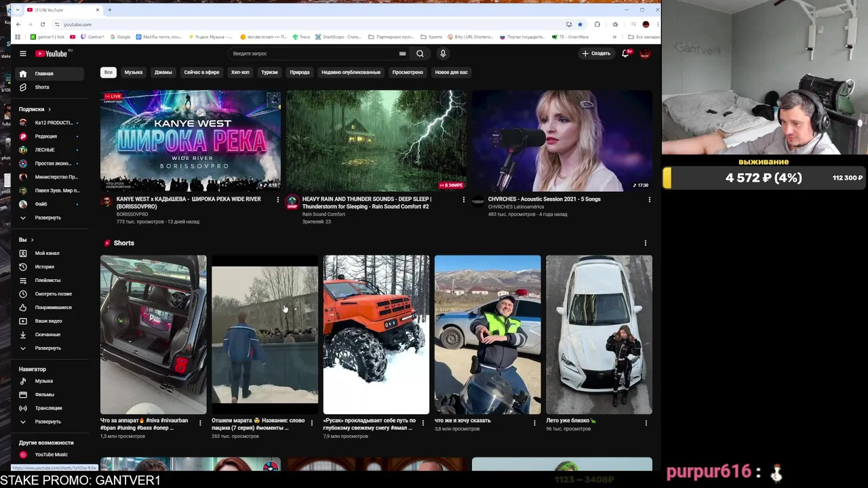Open the white car Лето уже близко Short
The image size is (868, 488).
[x=599, y=335]
